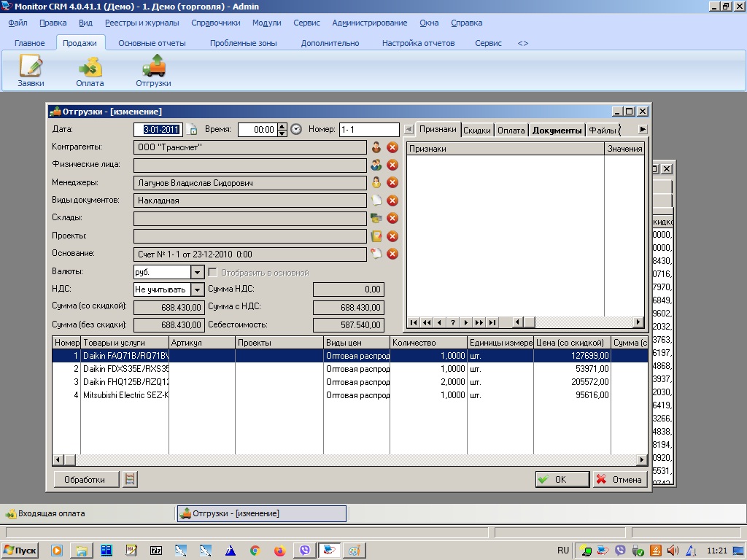Open Viber from the system tray
The image size is (747, 560).
[x=621, y=550]
